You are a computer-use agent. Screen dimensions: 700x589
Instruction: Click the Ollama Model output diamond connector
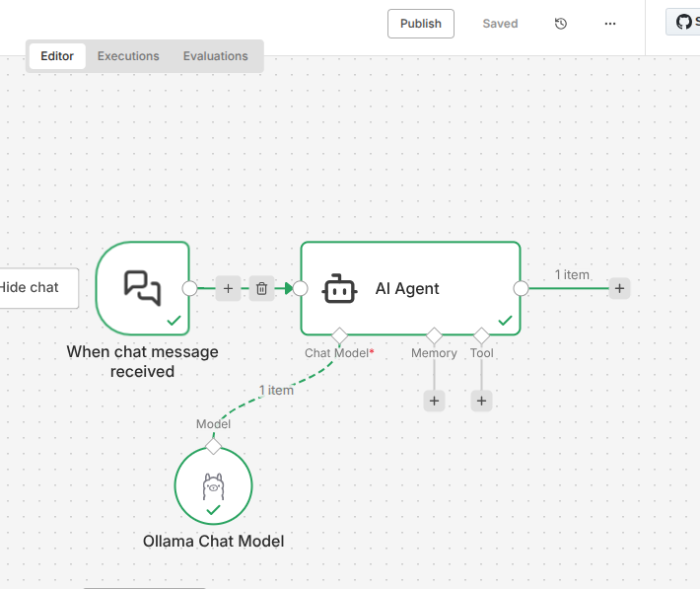tap(213, 441)
